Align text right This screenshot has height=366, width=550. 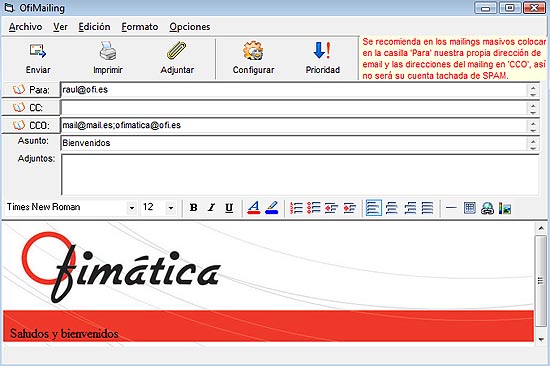pos(410,208)
